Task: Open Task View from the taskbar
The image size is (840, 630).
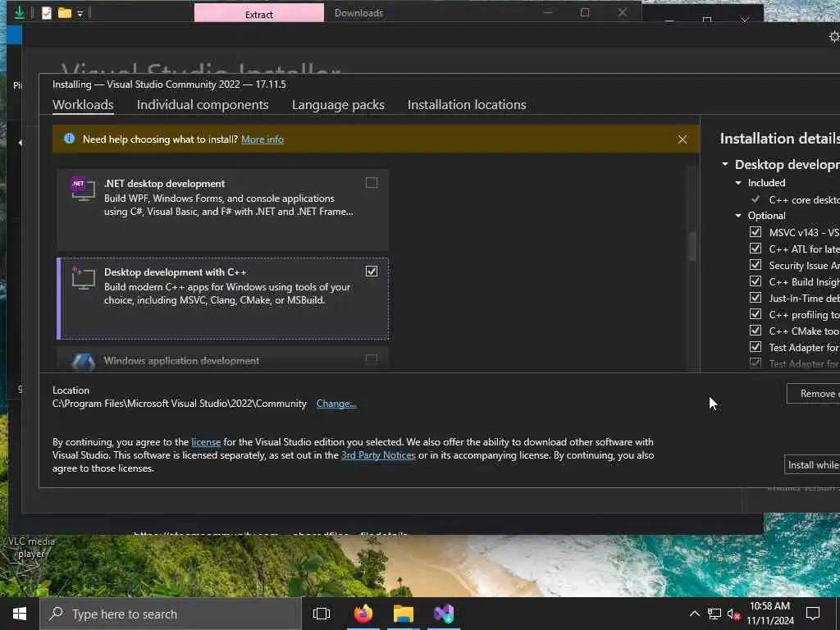Action: coord(322,614)
